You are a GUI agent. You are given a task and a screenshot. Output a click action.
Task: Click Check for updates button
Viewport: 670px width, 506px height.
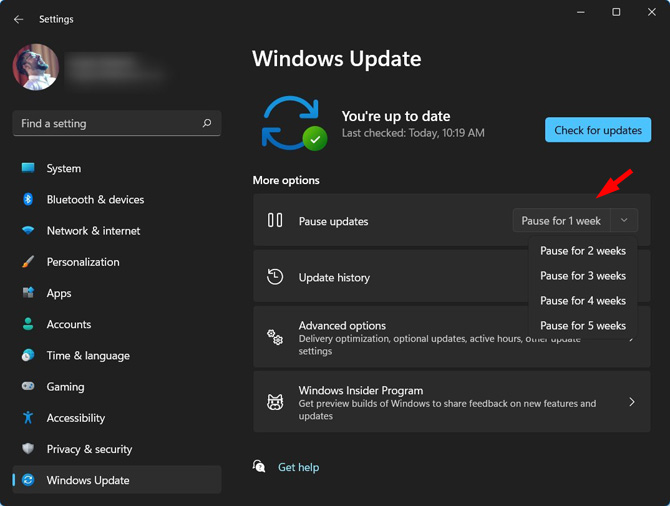598,130
